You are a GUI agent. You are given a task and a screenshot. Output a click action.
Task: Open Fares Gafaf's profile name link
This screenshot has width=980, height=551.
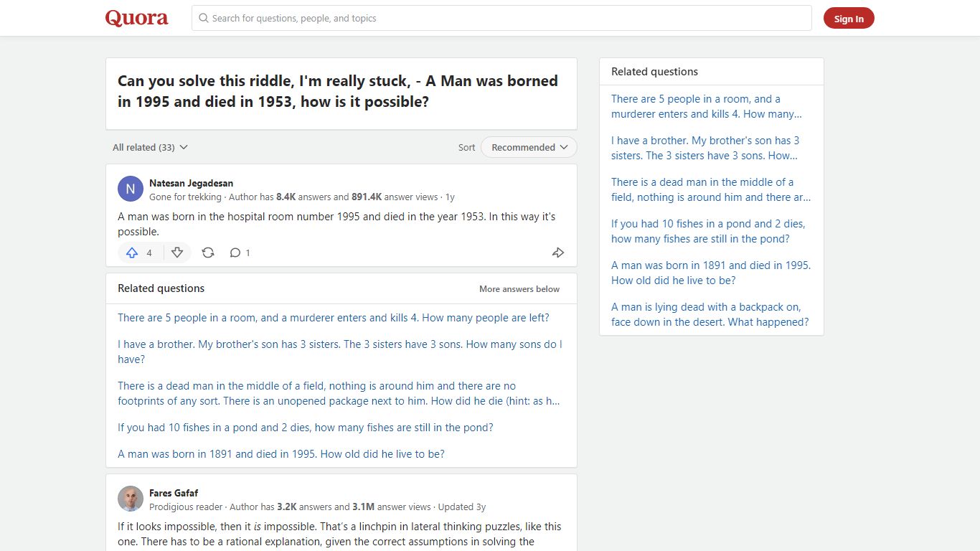tap(174, 493)
